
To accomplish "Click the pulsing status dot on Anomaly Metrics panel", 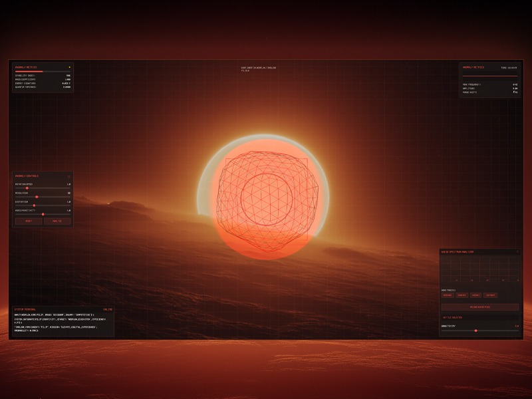I will tap(69, 66).
